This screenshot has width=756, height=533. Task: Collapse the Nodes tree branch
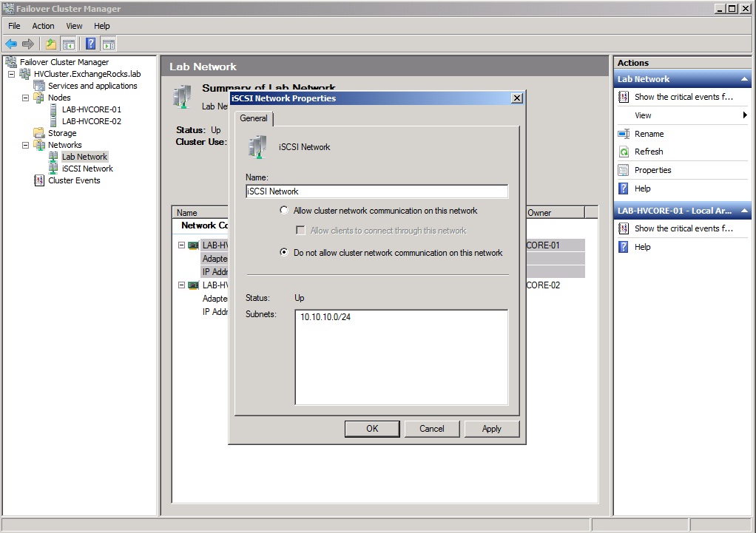[x=25, y=98]
